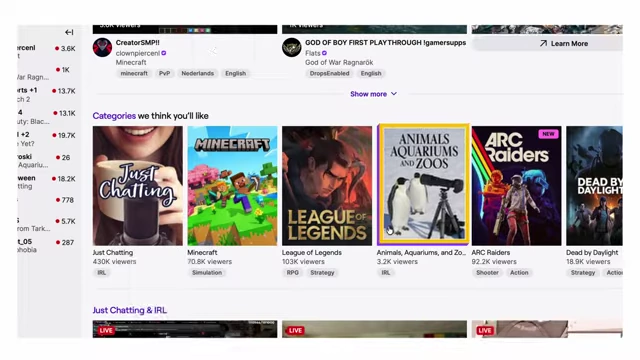
Task: Open Minecraft category cover
Action: [232, 186]
